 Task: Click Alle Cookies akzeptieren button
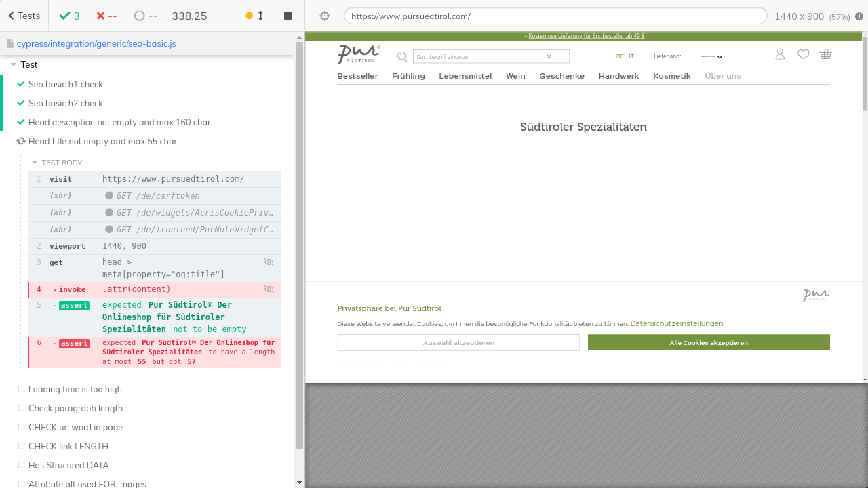tap(709, 342)
